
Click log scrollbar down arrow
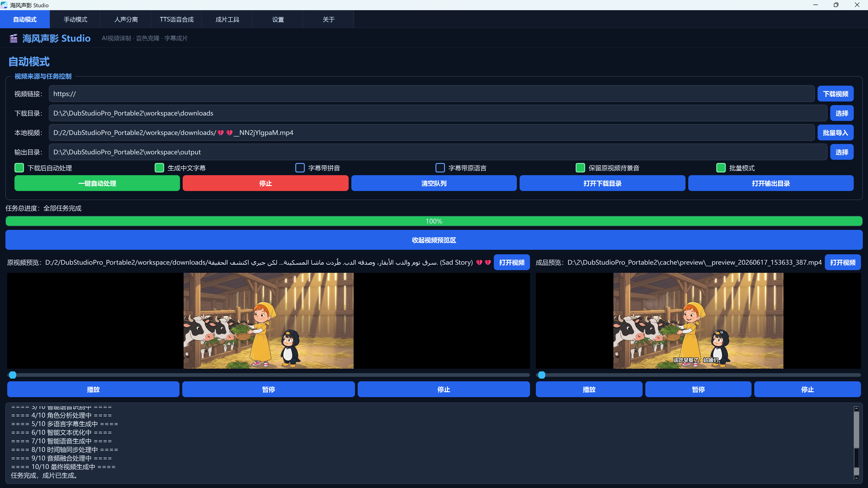pyautogui.click(x=856, y=478)
